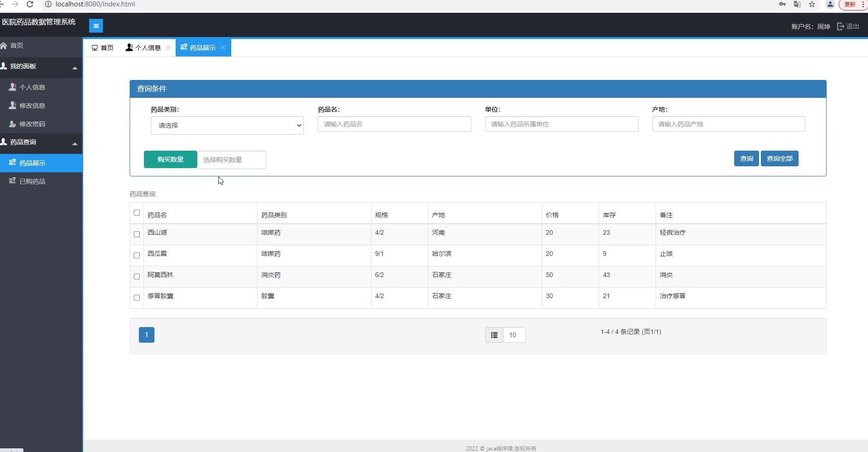Collapse the 我的面板 sidebar section
Screen dimensions: 868x452
74,67
